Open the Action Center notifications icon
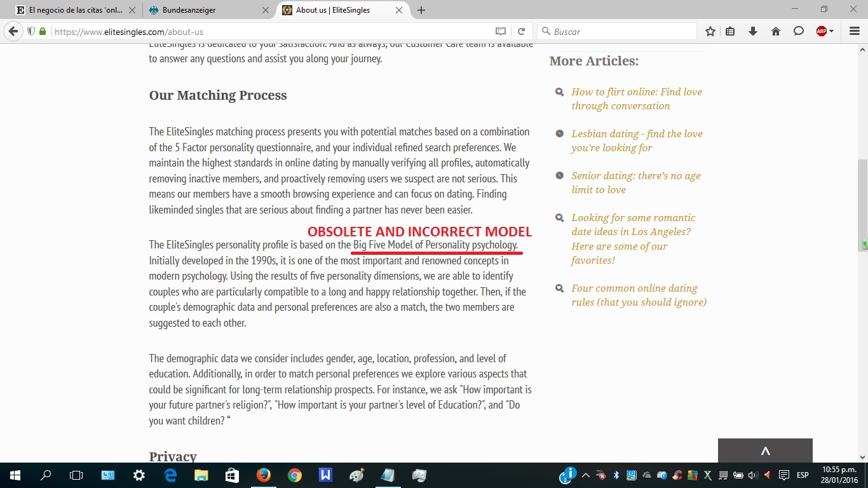Image resolution: width=868 pixels, height=488 pixels. click(784, 475)
